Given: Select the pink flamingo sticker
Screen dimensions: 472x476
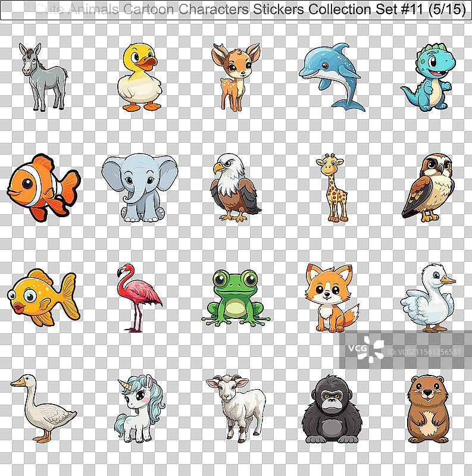Looking at the screenshot, I should 138,296.
